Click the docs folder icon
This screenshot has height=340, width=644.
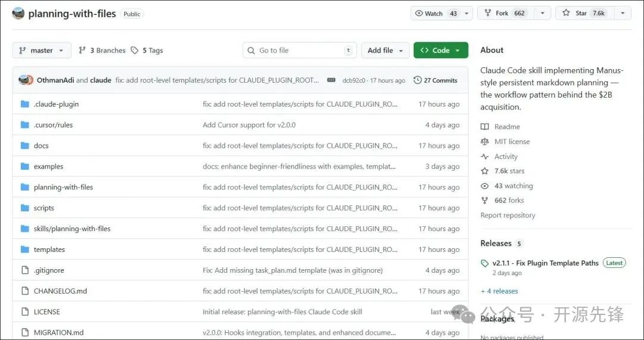coord(25,146)
